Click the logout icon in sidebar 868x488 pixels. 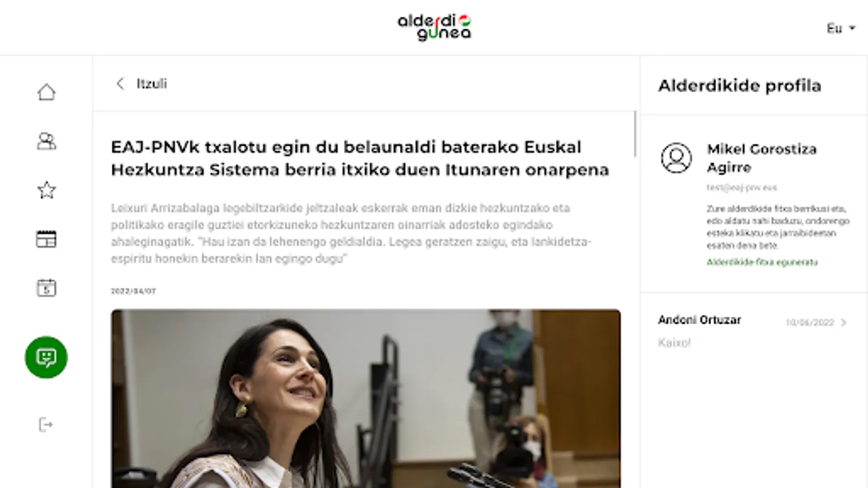click(46, 425)
